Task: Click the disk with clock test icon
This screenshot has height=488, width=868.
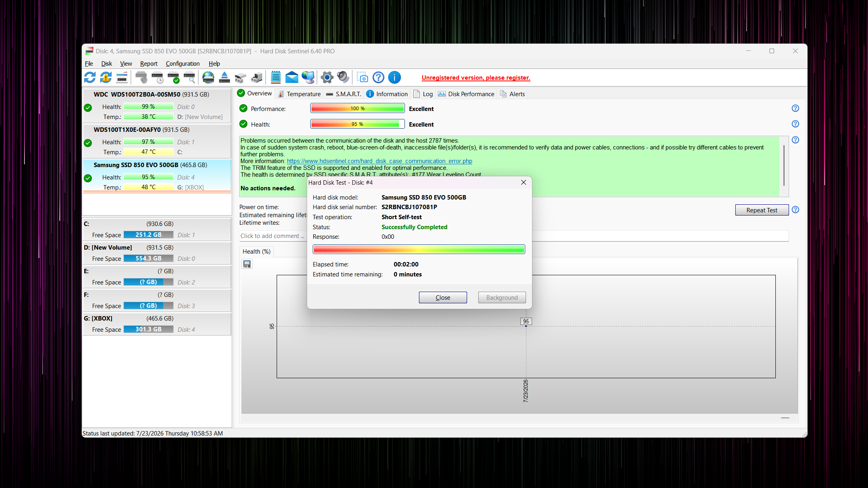Action: pos(157,77)
